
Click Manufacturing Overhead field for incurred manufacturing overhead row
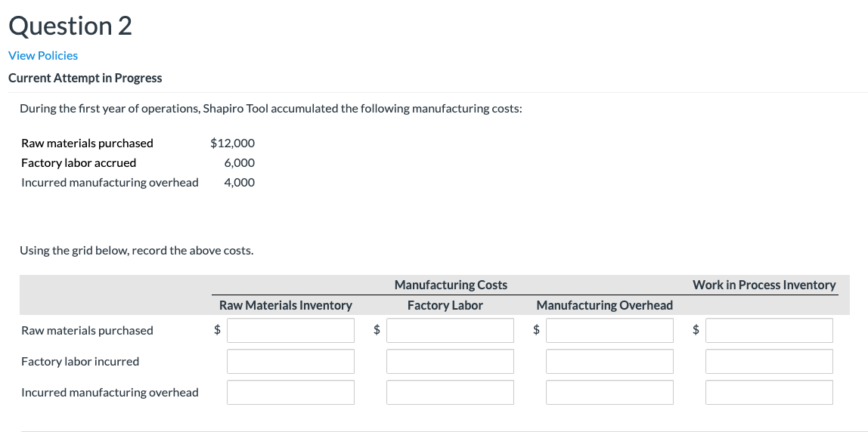[x=609, y=392]
